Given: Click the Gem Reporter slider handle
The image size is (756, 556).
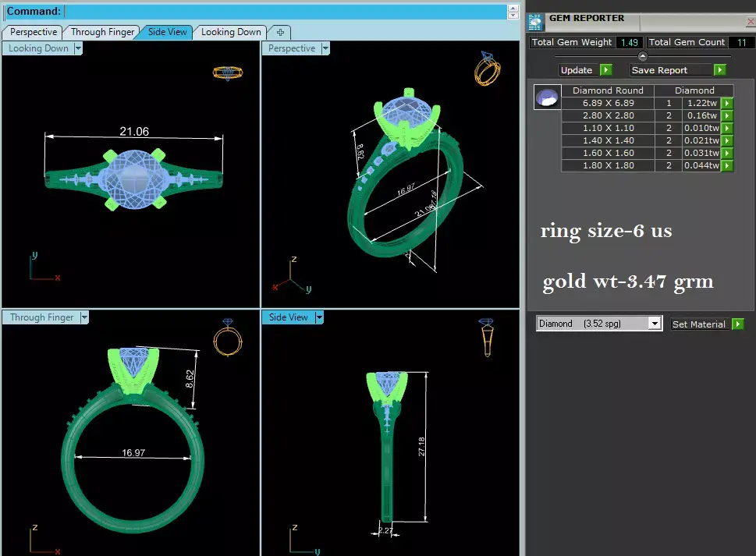Looking at the screenshot, I should pos(643,56).
